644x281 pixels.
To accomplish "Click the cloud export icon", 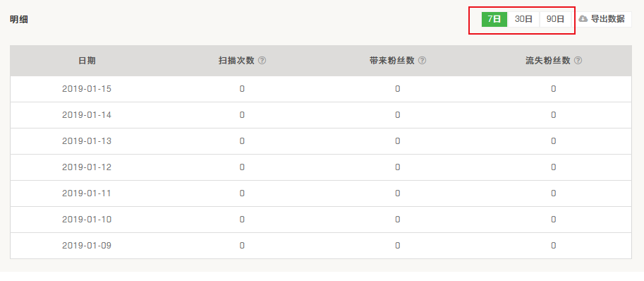I will tap(583, 19).
